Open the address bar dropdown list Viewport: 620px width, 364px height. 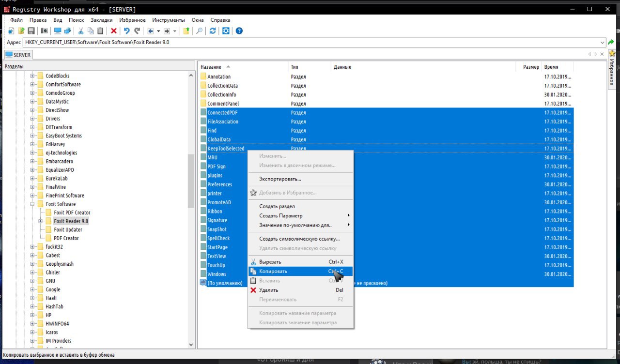[x=603, y=43]
